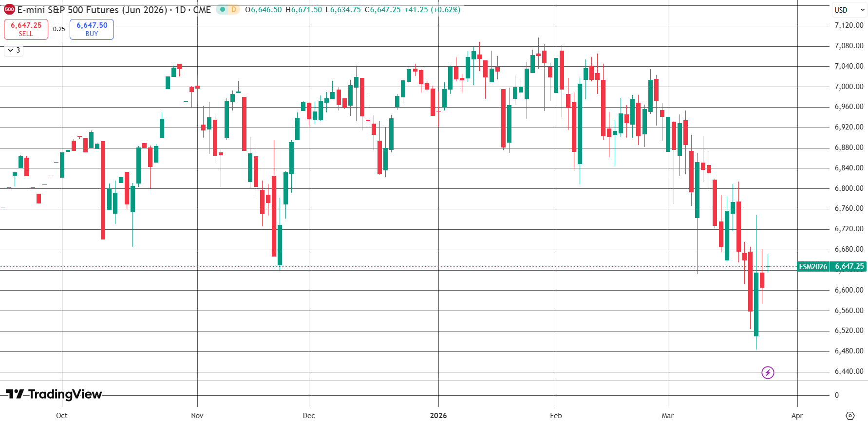Click the 1D interval label in the title
The image size is (868, 423).
[x=180, y=10]
